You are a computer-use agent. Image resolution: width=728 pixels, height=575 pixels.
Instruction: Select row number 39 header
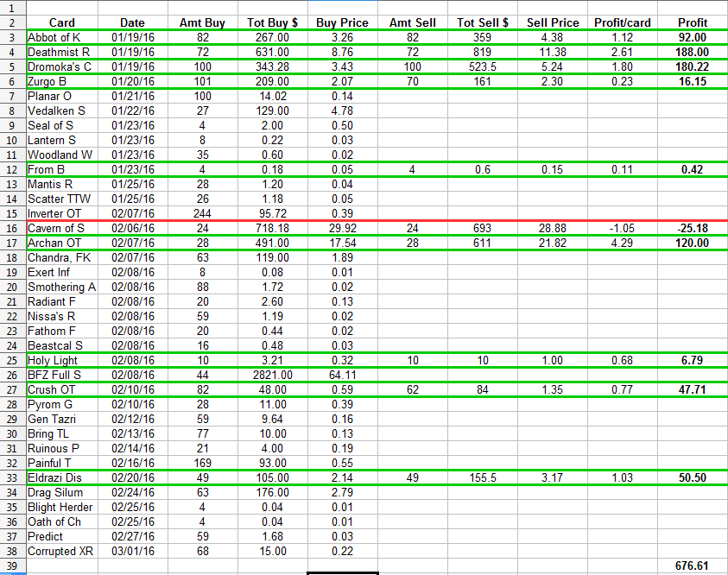click(x=13, y=566)
